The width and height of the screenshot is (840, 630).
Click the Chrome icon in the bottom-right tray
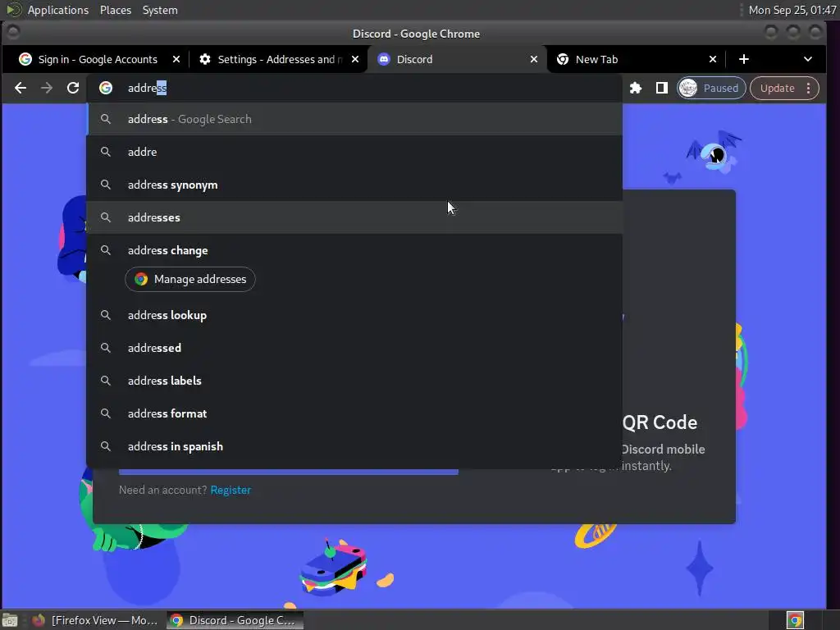pos(795,620)
